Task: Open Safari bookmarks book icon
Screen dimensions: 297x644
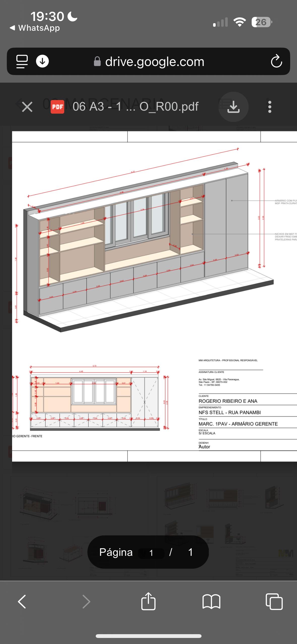Action: [211, 602]
